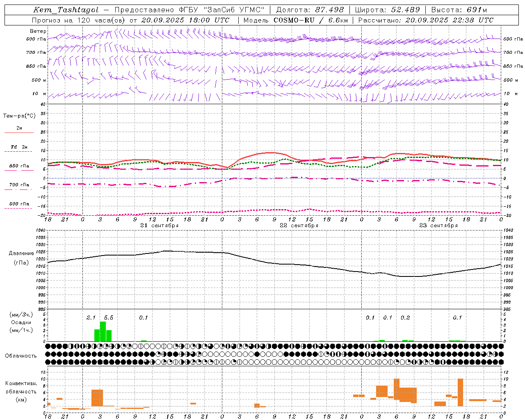Click the Td 2м dew point legend
Screen dimensions: 525x420
(x=19, y=147)
